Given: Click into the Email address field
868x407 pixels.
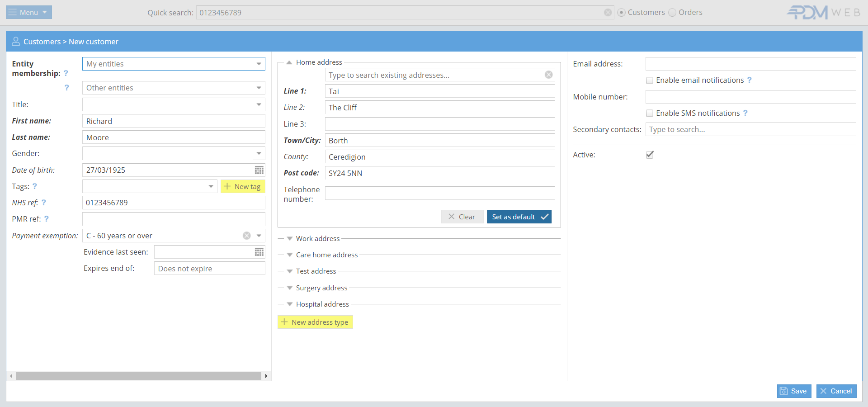Looking at the screenshot, I should point(750,64).
